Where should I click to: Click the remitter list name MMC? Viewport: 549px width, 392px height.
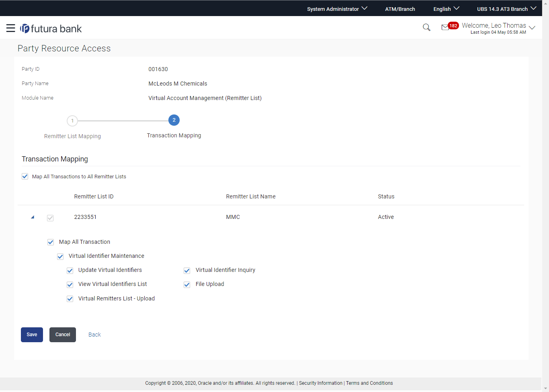[x=233, y=217]
